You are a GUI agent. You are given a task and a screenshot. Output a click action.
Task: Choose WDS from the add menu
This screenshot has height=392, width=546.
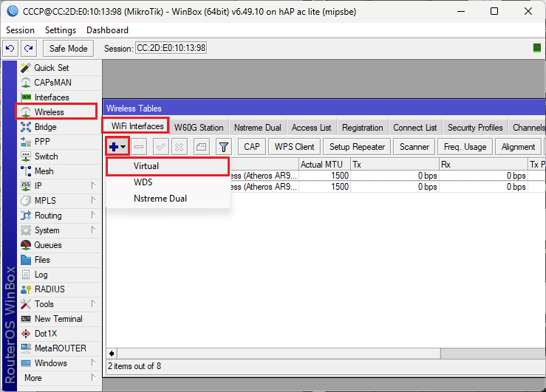tap(168, 182)
